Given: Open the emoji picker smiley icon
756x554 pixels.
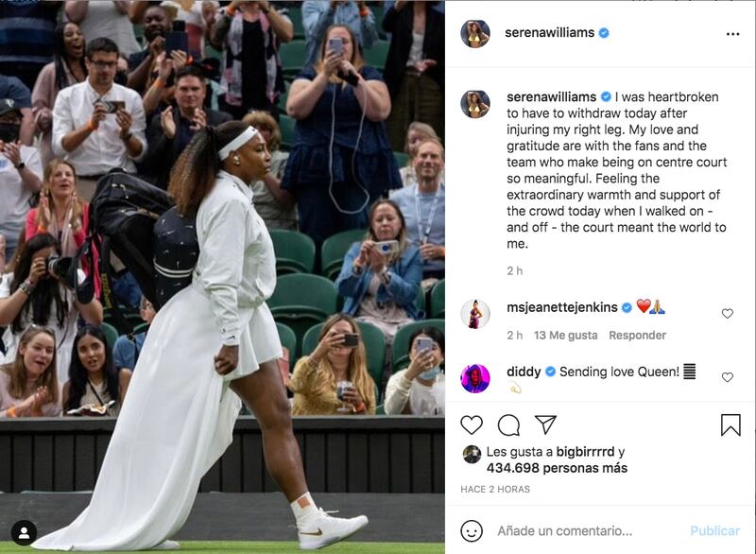Looking at the screenshot, I should tap(471, 531).
